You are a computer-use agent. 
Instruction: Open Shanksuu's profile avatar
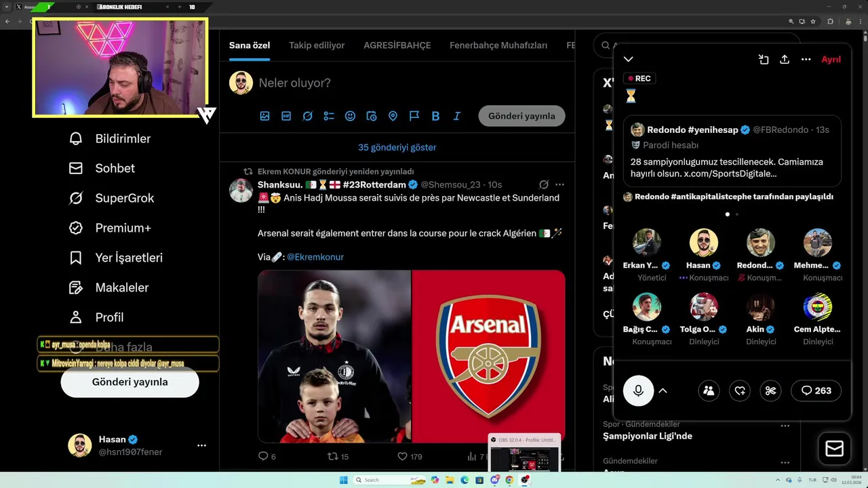241,190
